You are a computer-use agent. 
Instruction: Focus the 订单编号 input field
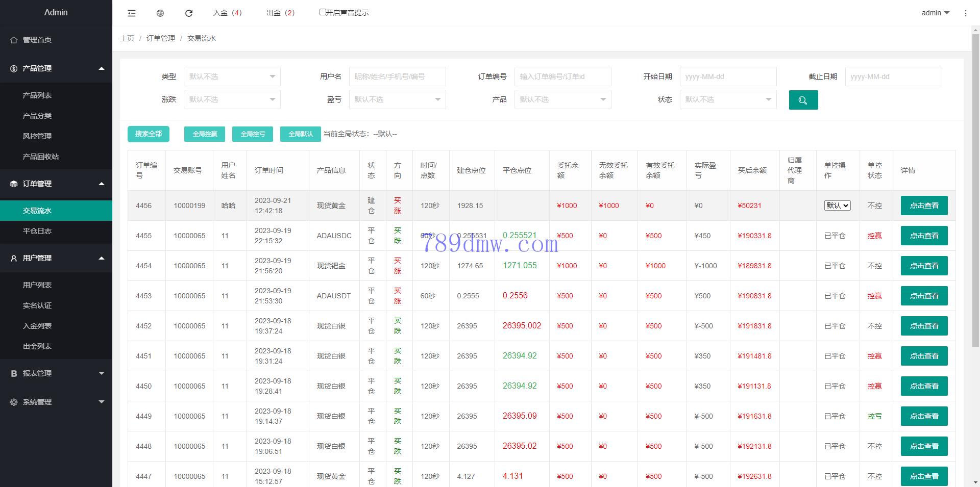coord(562,76)
